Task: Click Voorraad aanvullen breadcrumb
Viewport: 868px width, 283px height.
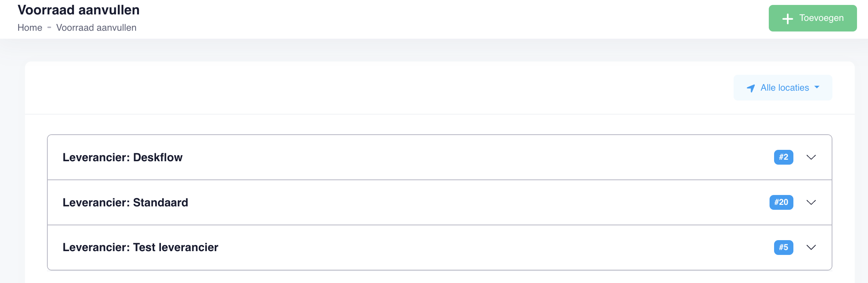Action: click(x=96, y=28)
